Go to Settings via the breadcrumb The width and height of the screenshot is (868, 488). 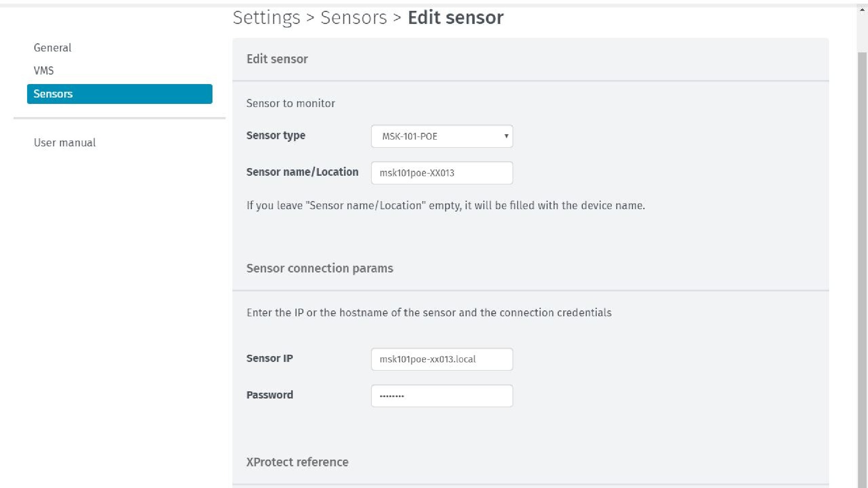coord(266,18)
